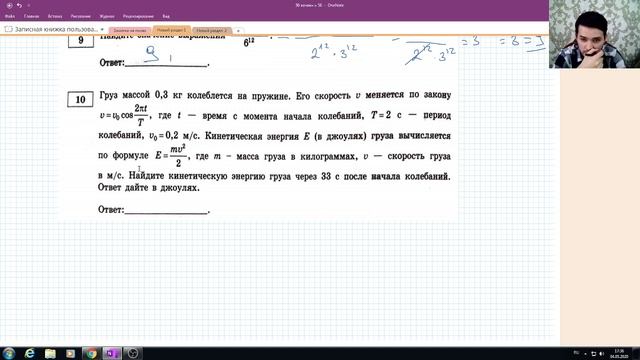Image resolution: width=640 pixels, height=360 pixels.
Task: Open the Файл menu
Action: point(10,16)
